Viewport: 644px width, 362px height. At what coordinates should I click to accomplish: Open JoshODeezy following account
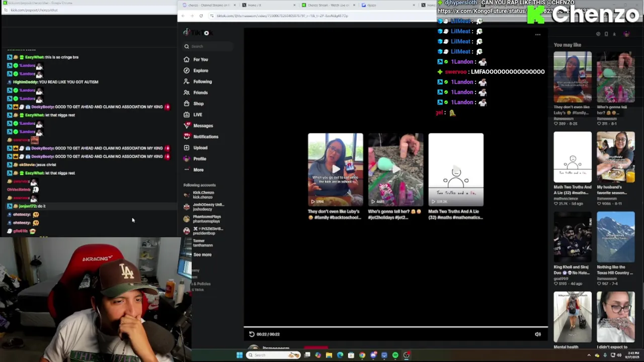pos(204,207)
